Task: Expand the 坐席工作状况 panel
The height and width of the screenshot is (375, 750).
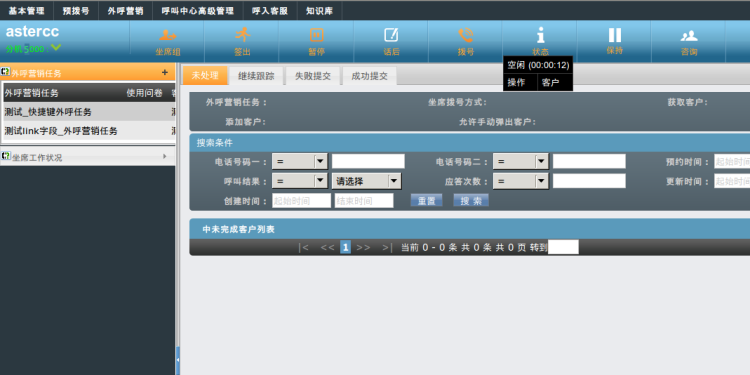Action: tap(165, 156)
